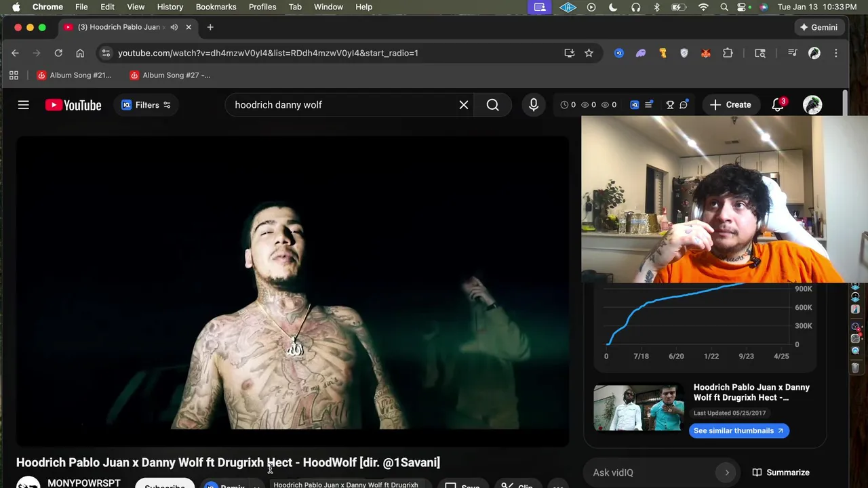
Task: Open vidIQ trophy icon
Action: 670,105
